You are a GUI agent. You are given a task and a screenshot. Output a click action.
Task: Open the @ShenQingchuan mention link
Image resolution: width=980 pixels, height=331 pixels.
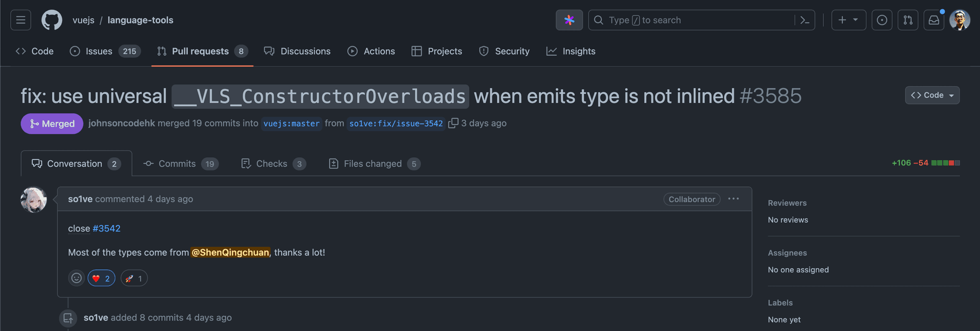pyautogui.click(x=230, y=252)
